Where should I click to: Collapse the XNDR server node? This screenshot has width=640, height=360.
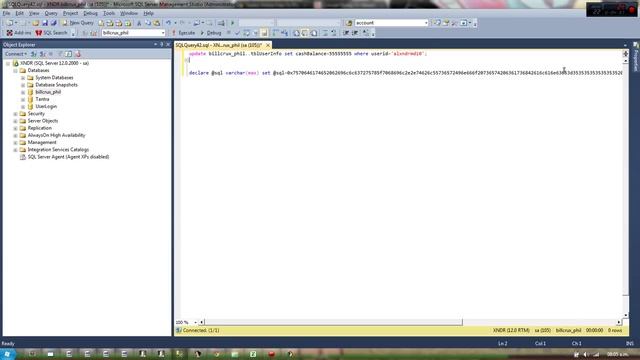(x=8, y=64)
